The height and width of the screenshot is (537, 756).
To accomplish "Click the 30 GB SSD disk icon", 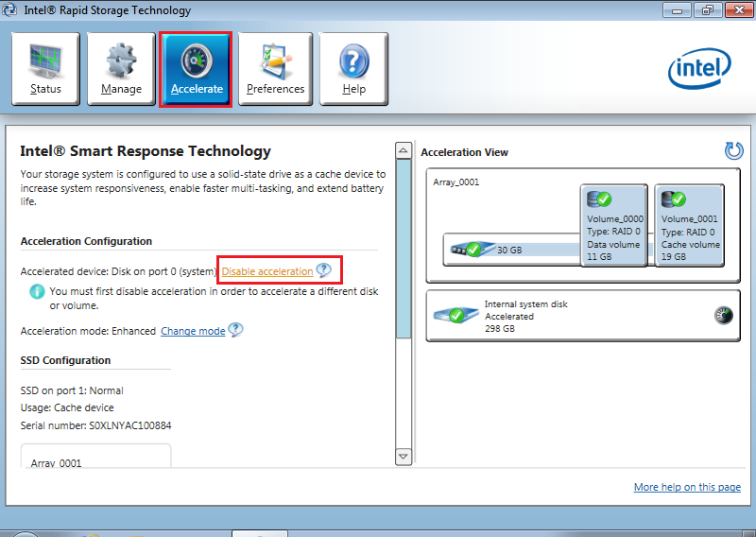I will point(467,250).
